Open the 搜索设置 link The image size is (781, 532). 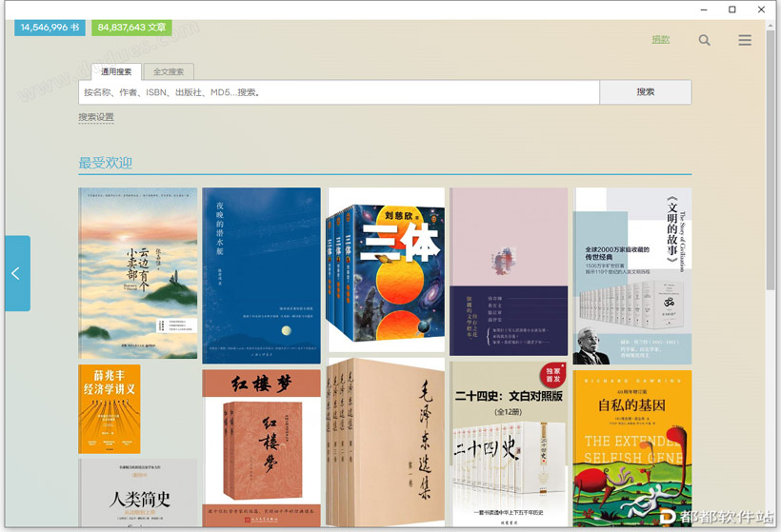pos(96,117)
